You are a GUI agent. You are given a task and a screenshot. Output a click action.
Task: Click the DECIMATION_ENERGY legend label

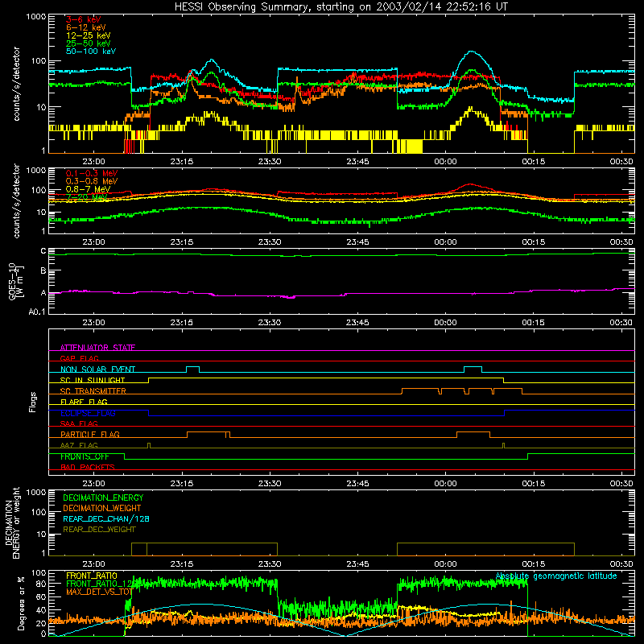pos(103,497)
